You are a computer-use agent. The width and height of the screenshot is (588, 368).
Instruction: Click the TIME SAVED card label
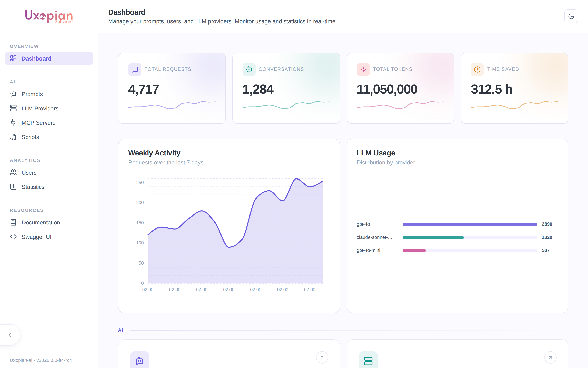pos(503,69)
